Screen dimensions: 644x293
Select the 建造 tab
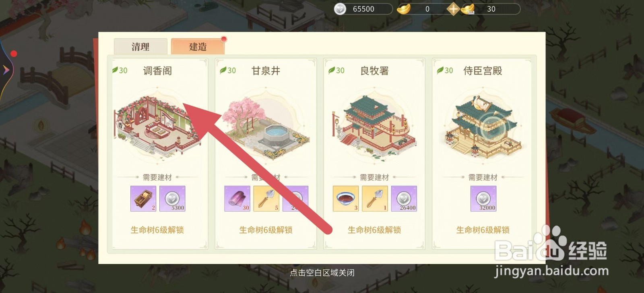[x=198, y=46]
